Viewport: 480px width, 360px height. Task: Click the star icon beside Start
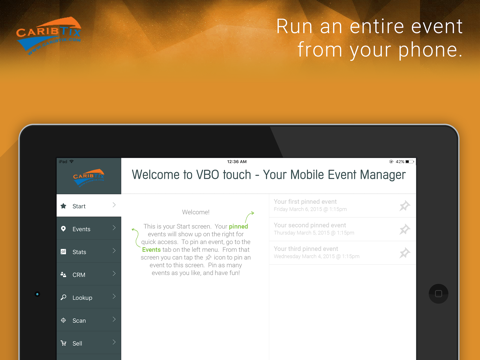[x=63, y=206]
